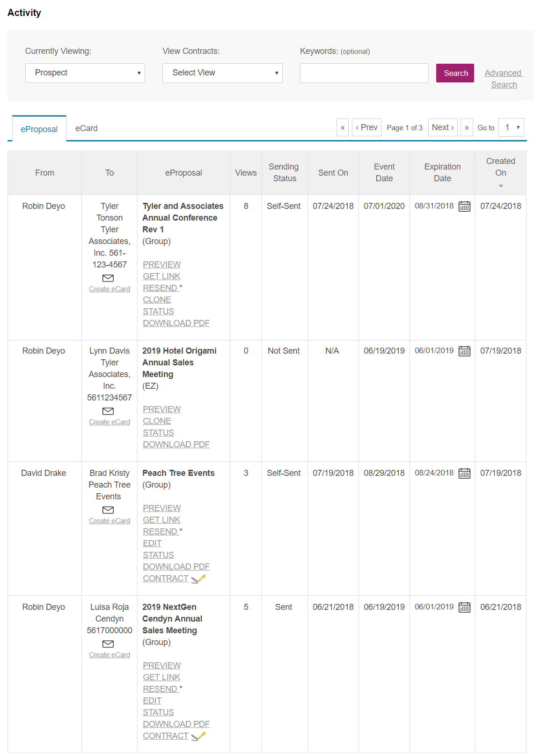Screen dimensions: 534x756
Task: Download PDF of 2019 NextGen Cendyn proposal
Action: (x=176, y=724)
